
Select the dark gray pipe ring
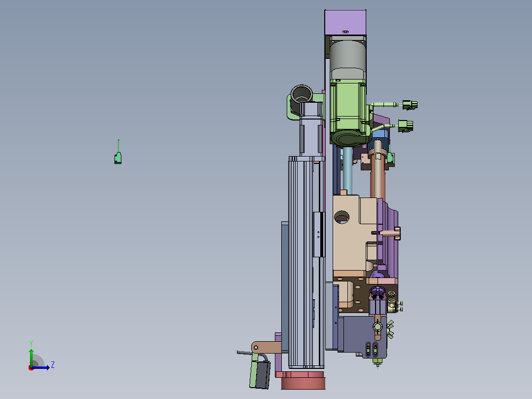point(302,94)
